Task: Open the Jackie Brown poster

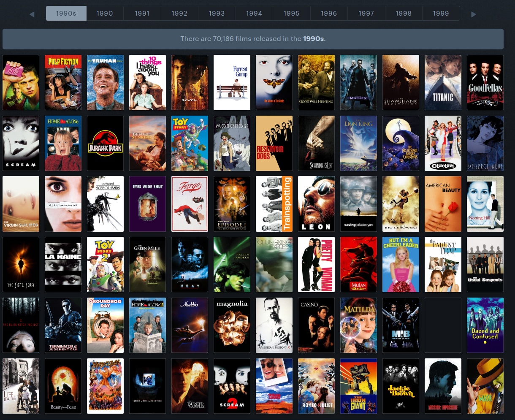Action: point(401,386)
